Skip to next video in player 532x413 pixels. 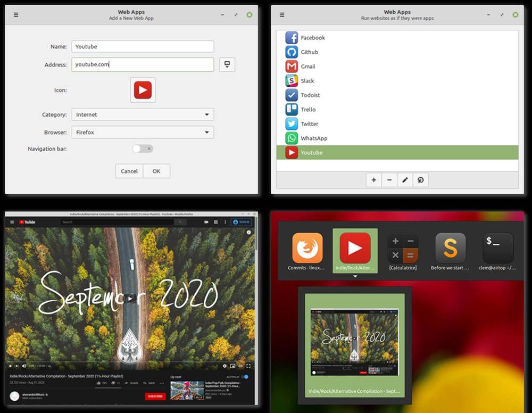(x=17, y=366)
